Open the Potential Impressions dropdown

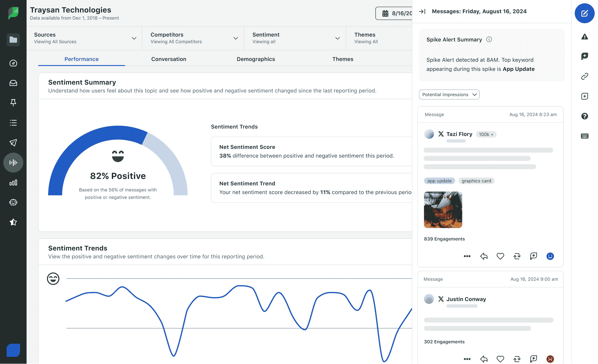point(449,94)
